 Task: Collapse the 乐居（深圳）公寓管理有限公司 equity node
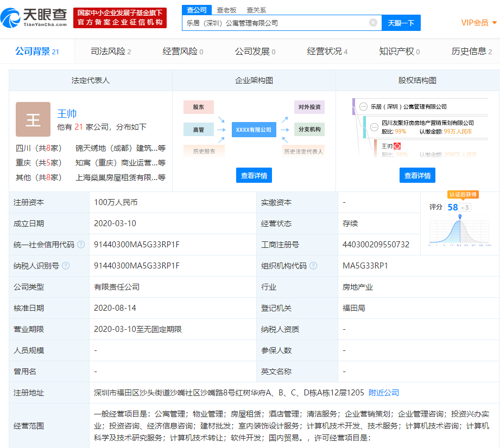coord(363,107)
